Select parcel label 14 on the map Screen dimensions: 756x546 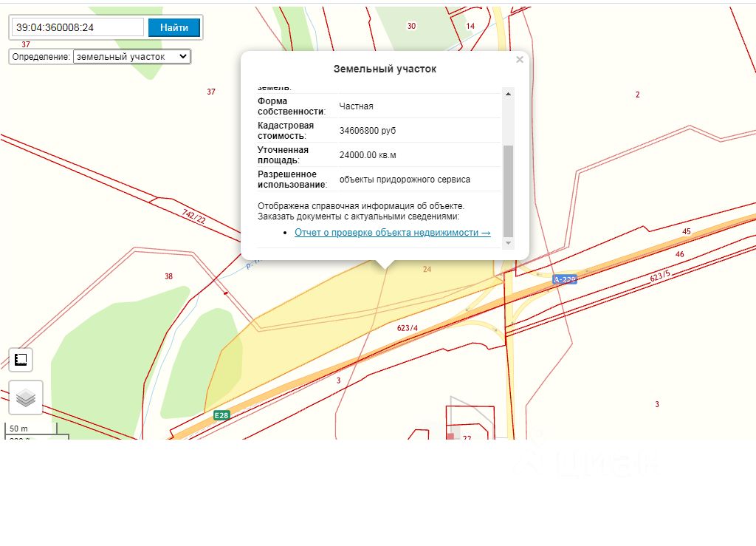coord(470,26)
